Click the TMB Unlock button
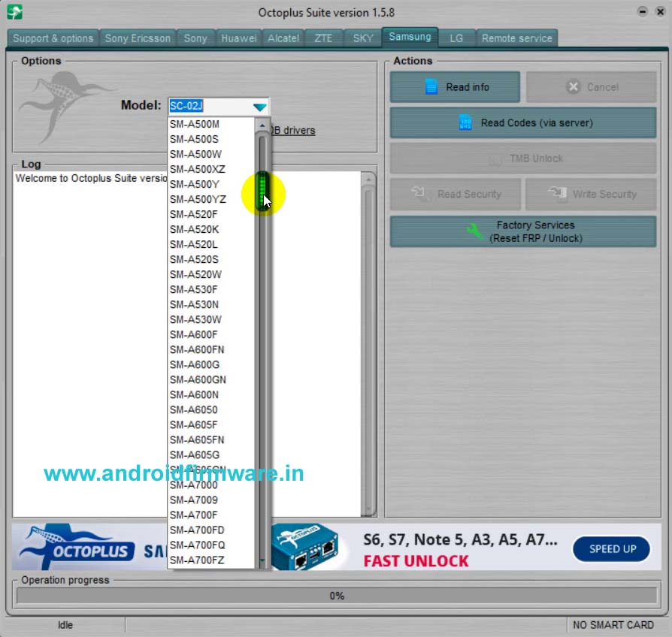 pyautogui.click(x=523, y=158)
